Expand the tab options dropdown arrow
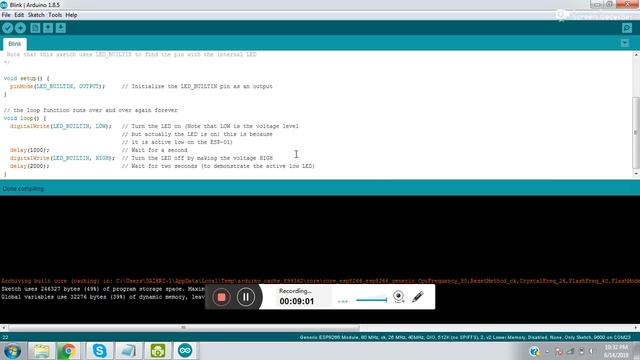640x360 pixels. coord(624,43)
